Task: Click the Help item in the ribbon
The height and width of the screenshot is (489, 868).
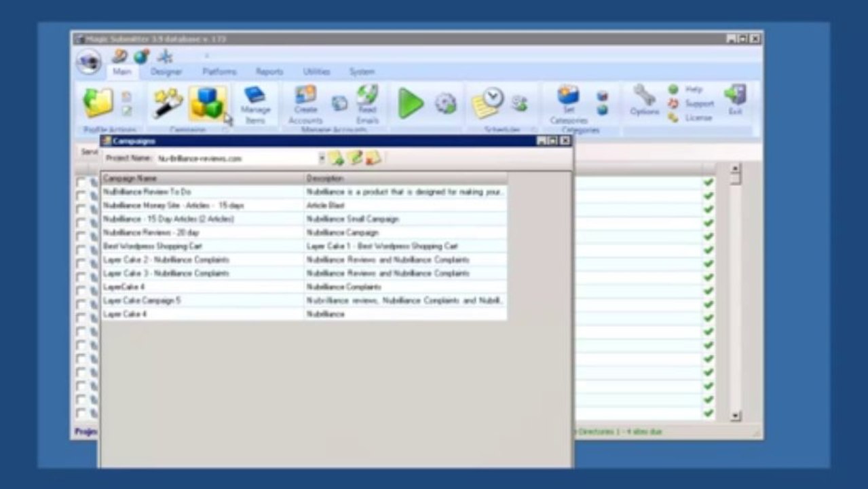Action: [685, 89]
